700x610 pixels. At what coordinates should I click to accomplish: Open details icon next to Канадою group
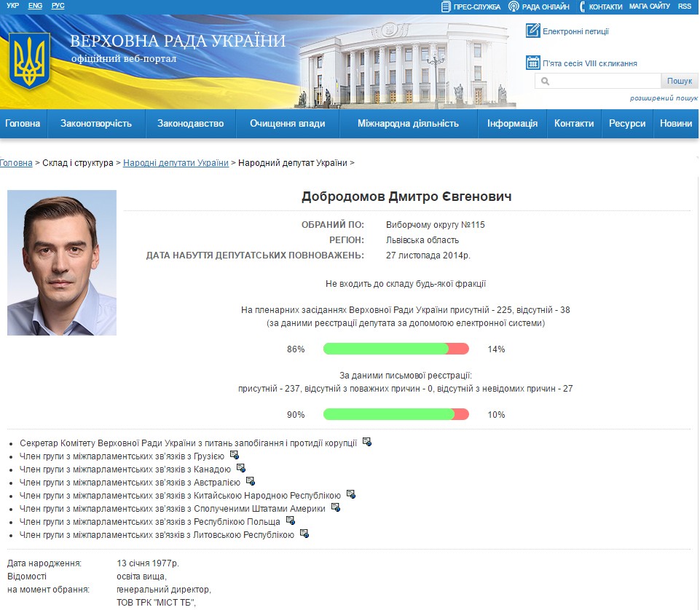[x=241, y=468]
